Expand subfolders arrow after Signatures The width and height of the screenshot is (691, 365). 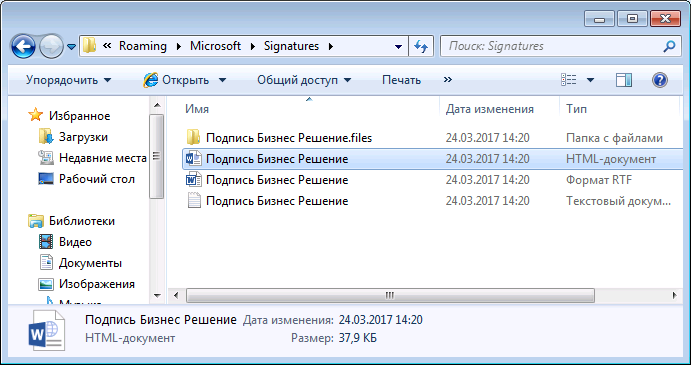tap(331, 46)
